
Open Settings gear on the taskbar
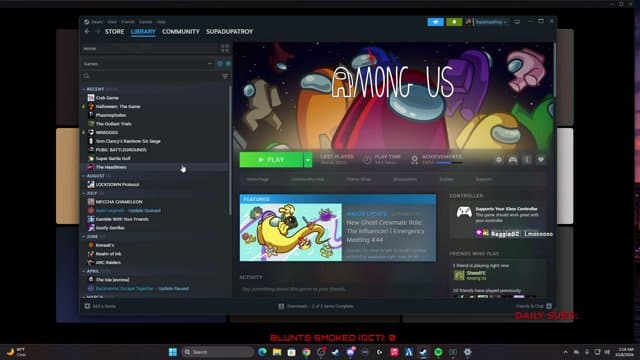pyautogui.click(x=468, y=352)
